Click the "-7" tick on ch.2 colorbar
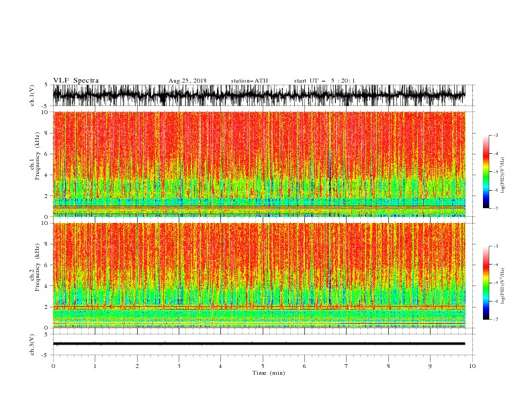 pyautogui.click(x=496, y=320)
